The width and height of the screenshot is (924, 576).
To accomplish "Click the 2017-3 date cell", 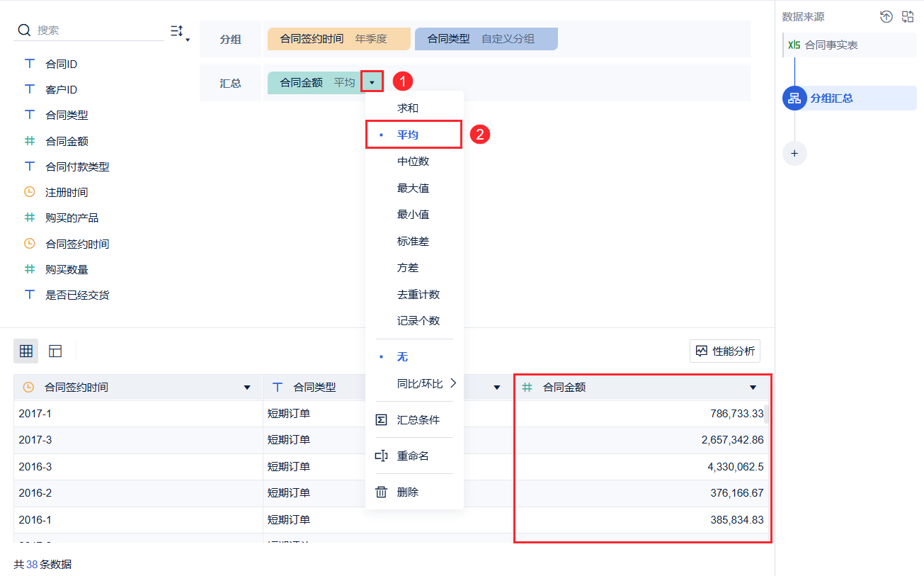I will pos(138,440).
